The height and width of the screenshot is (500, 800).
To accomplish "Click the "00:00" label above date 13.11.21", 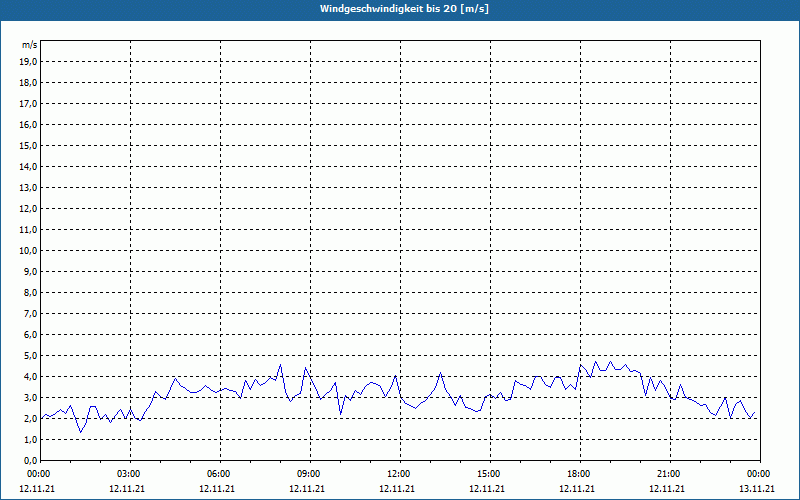I will [x=760, y=474].
